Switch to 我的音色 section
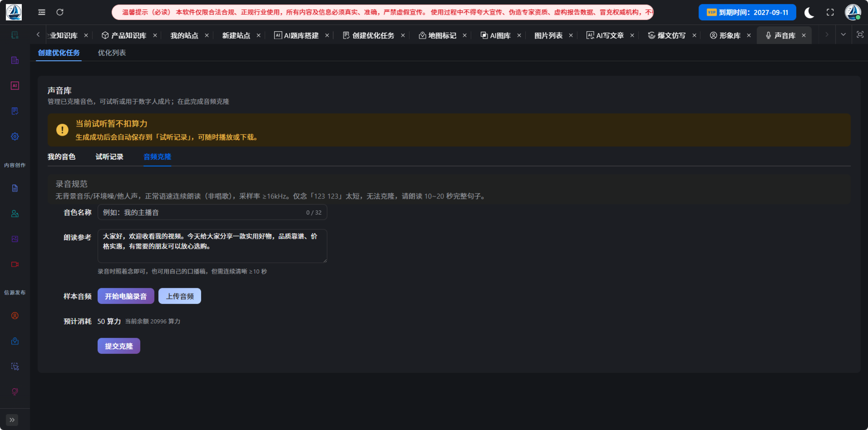Image resolution: width=868 pixels, height=430 pixels. (61, 156)
